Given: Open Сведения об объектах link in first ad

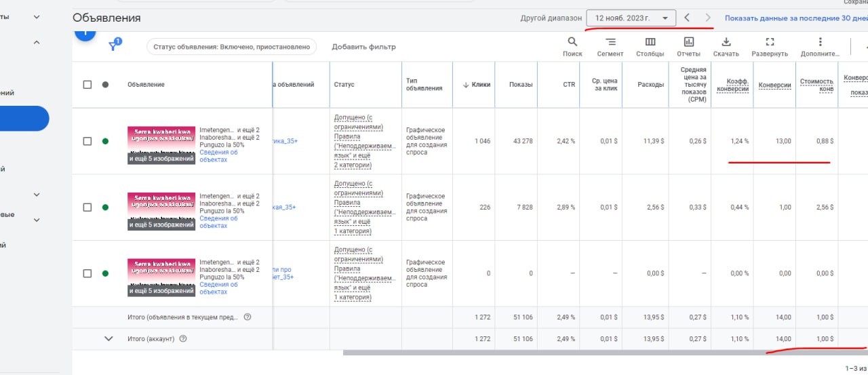Looking at the screenshot, I should click(218, 156).
